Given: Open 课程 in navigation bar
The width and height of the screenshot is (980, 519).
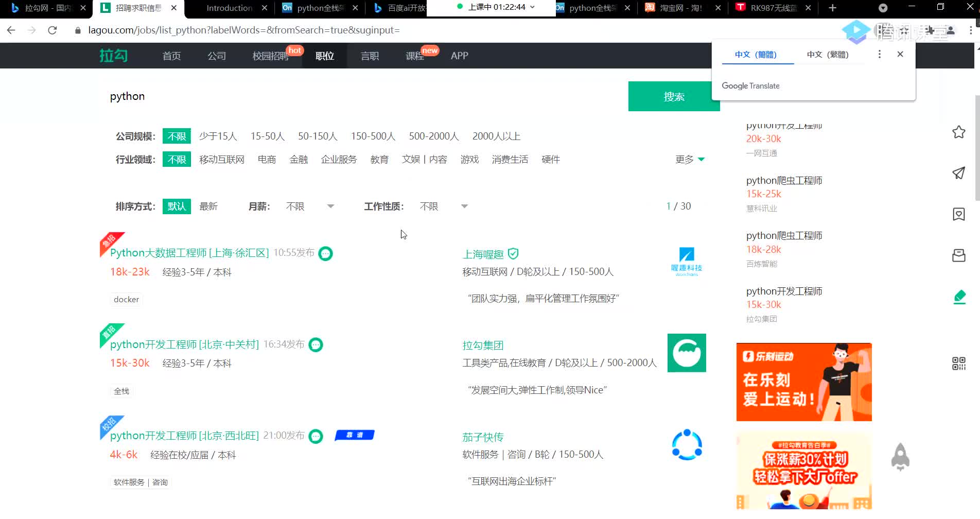Looking at the screenshot, I should pyautogui.click(x=415, y=56).
